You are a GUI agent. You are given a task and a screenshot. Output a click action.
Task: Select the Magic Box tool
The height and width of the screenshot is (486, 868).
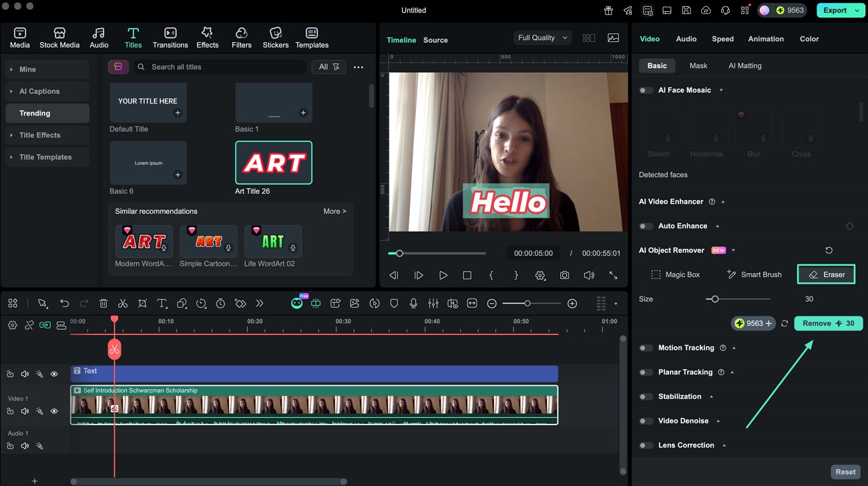(676, 274)
